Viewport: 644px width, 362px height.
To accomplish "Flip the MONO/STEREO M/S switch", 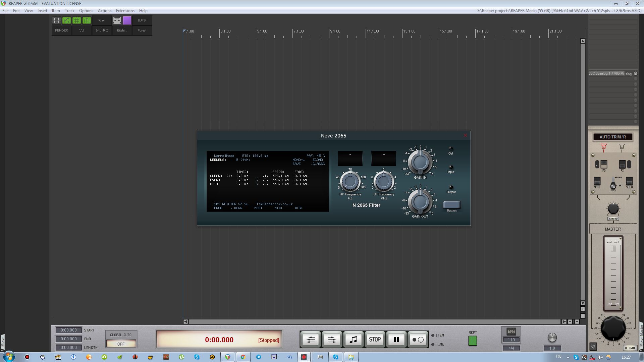I will 613,185.
